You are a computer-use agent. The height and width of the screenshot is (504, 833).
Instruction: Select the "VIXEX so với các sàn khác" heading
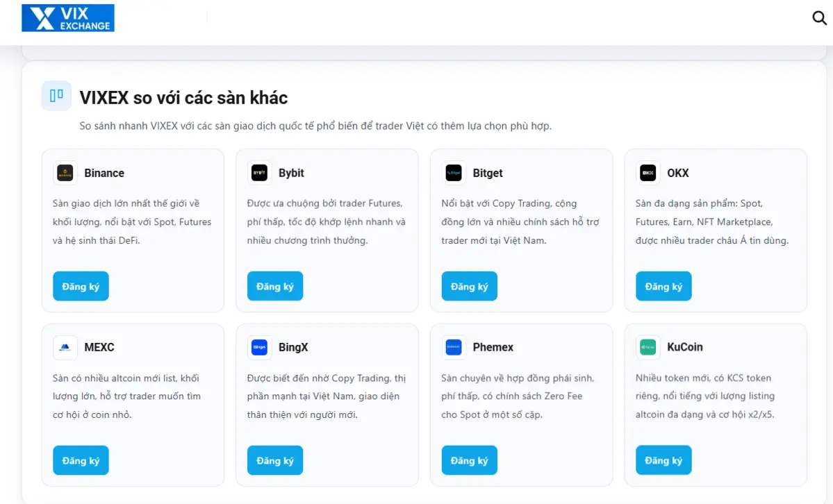pyautogui.click(x=183, y=98)
